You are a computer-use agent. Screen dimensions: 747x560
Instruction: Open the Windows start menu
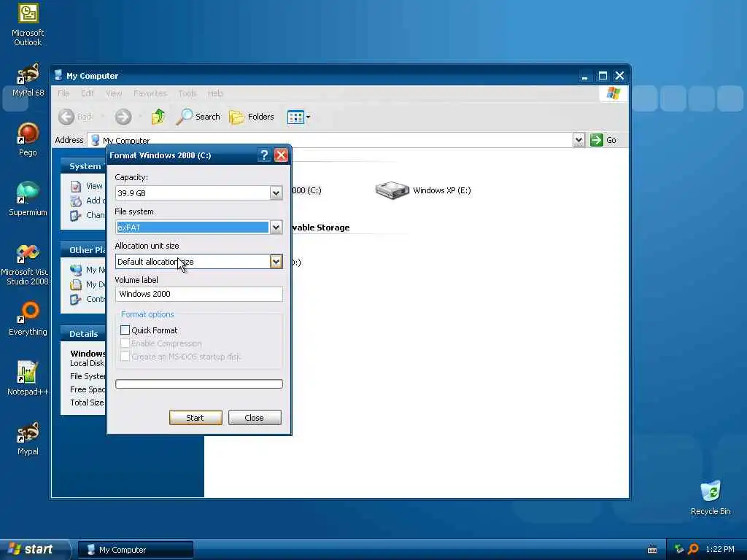point(34,549)
